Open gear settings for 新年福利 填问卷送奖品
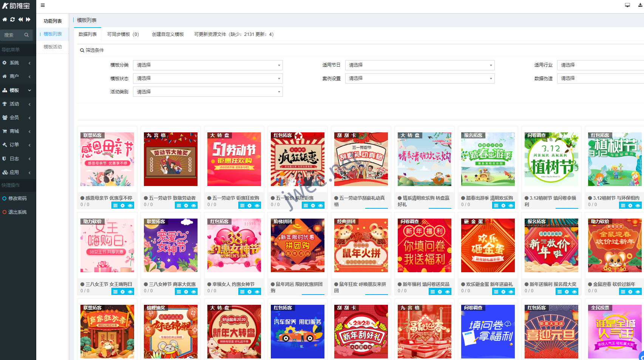 point(440,292)
